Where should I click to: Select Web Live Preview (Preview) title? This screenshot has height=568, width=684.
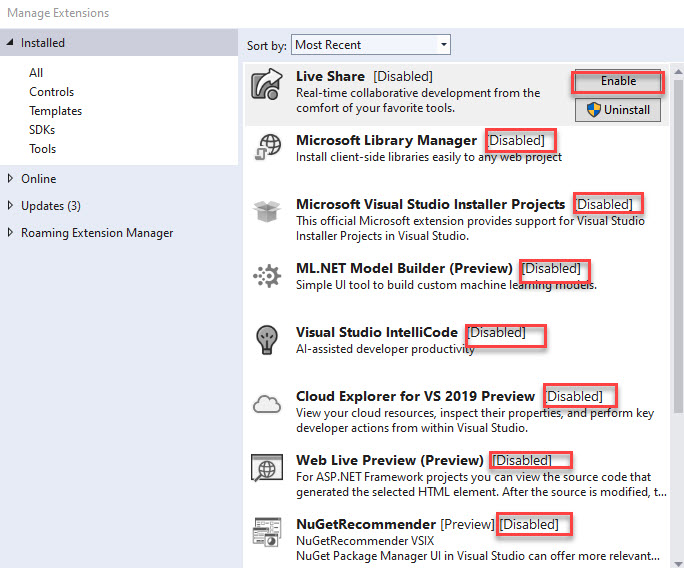click(x=390, y=460)
